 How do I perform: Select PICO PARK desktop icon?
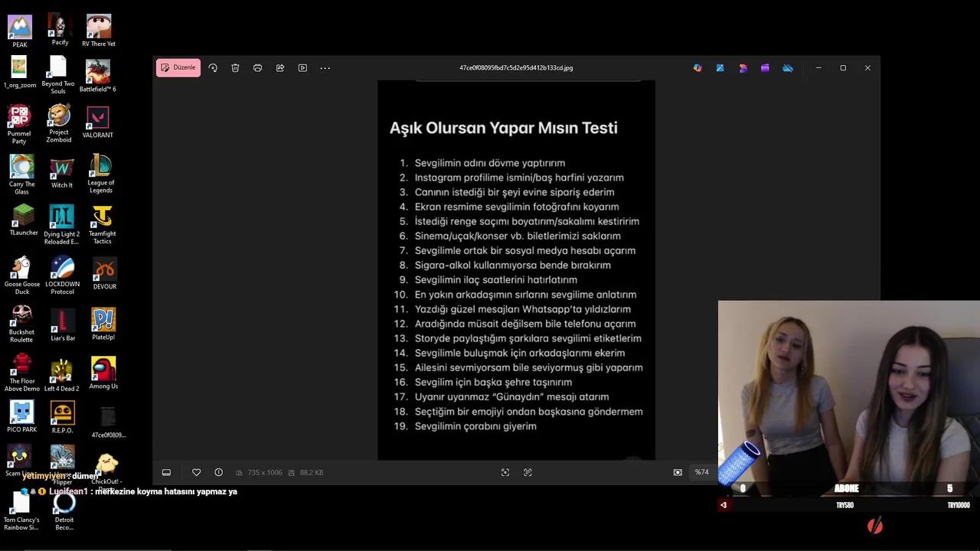[x=21, y=417]
